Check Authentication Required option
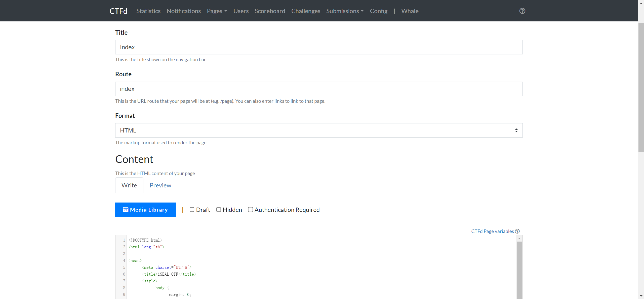This screenshot has width=644, height=299. (x=250, y=210)
